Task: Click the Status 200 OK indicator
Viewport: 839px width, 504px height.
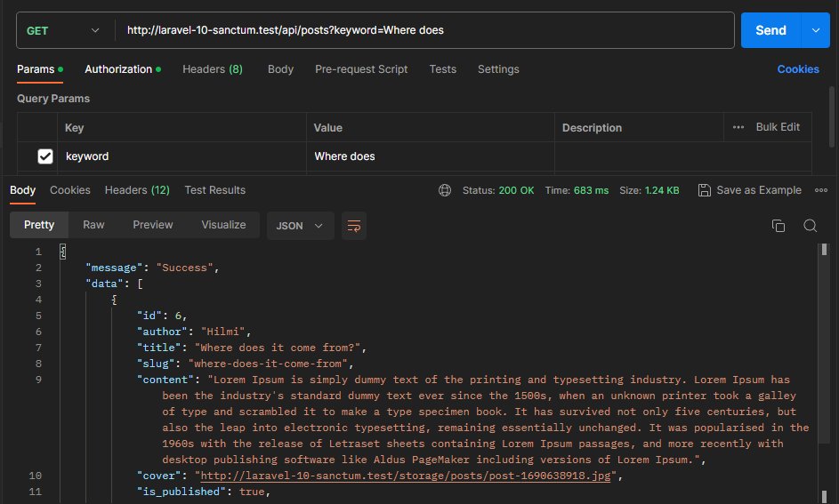Action: [498, 190]
